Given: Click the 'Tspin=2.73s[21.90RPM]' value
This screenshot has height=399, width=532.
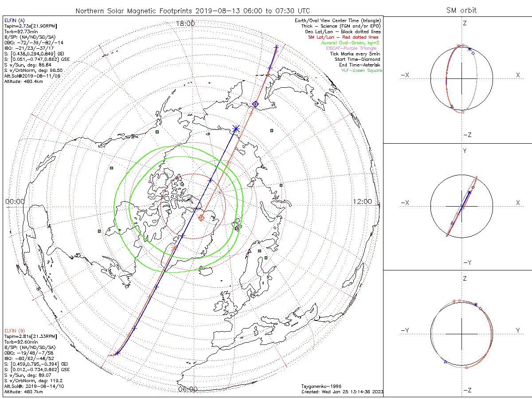Looking at the screenshot, I should point(30,26).
